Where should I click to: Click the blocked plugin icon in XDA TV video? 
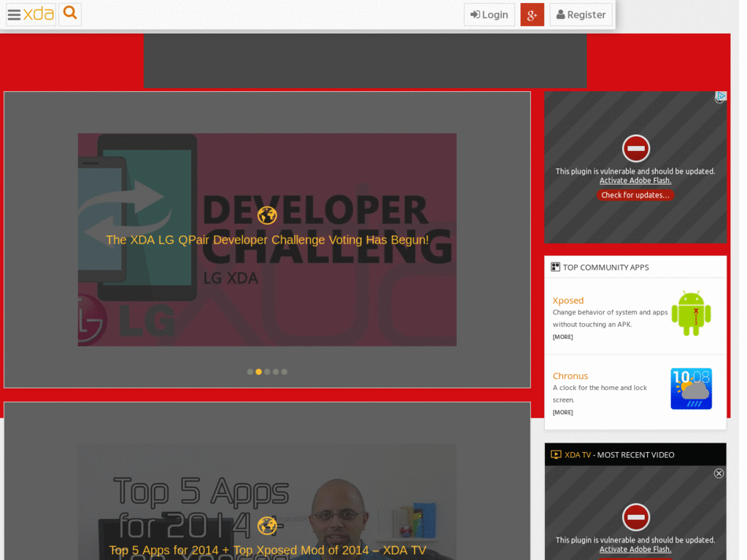pos(635,517)
